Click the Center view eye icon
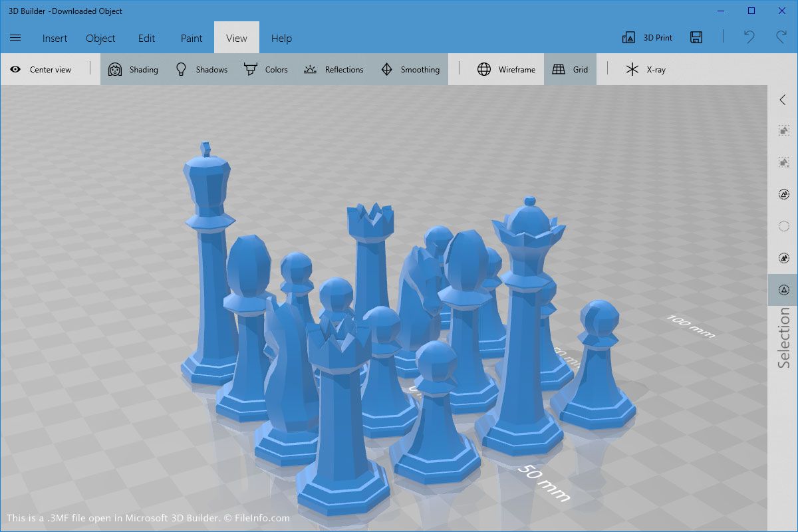798x532 pixels. tap(15, 69)
